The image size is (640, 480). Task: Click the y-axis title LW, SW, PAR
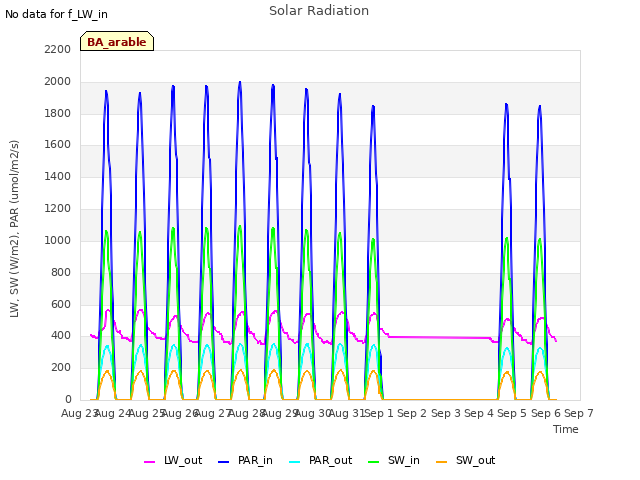[14, 229]
